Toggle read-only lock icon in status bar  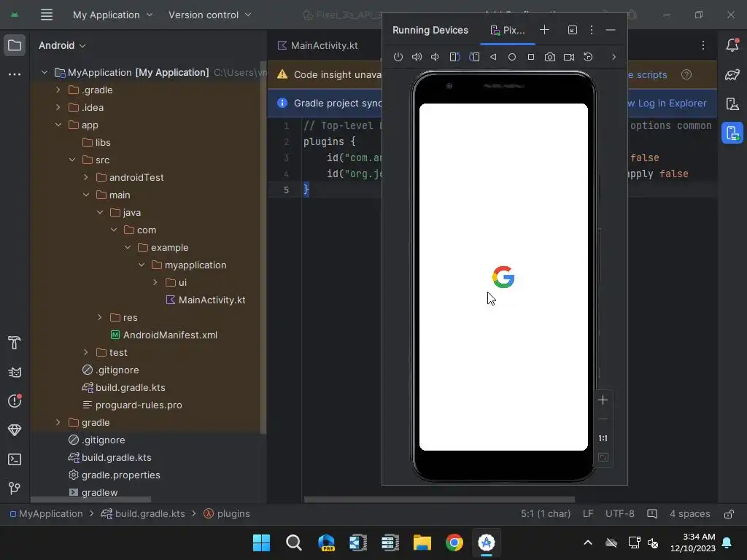pyautogui.click(x=729, y=514)
